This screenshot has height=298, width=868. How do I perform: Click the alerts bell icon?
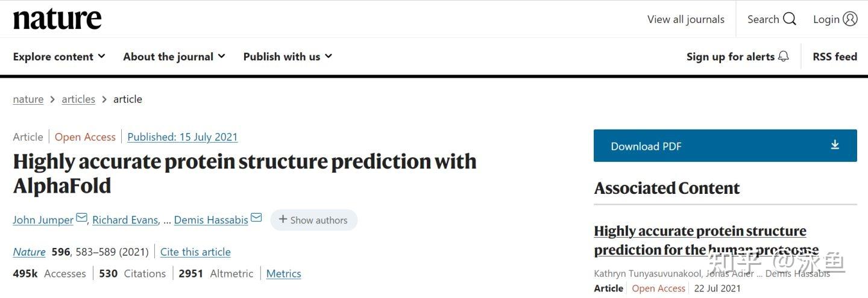[783, 56]
